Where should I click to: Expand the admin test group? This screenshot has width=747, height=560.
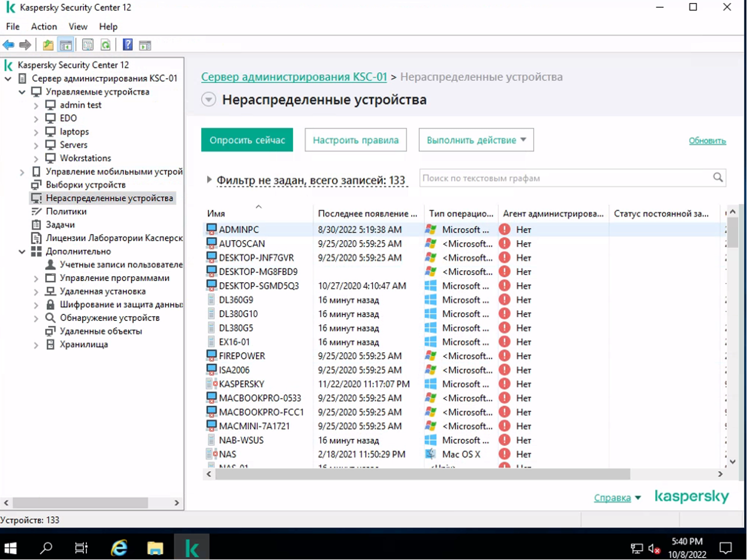coord(36,106)
